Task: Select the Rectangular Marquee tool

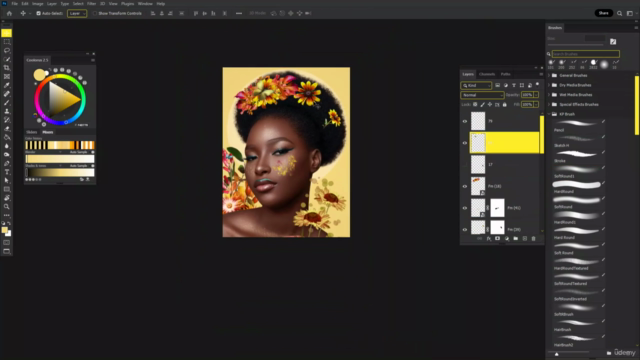Action: tap(7, 42)
